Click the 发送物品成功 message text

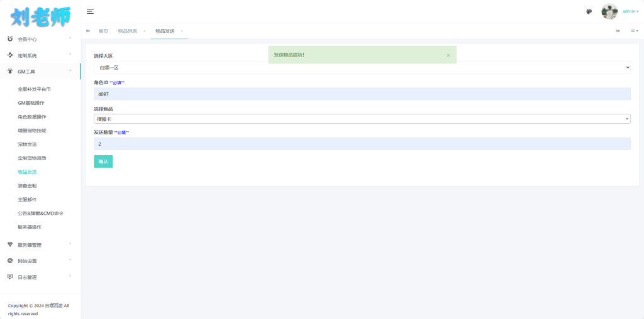tap(289, 55)
